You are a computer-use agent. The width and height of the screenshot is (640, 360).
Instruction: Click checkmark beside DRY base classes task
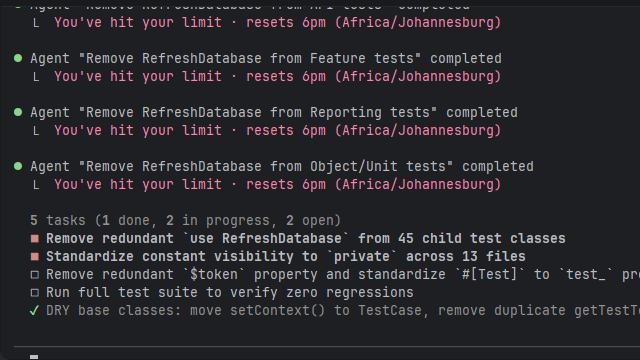(34, 311)
